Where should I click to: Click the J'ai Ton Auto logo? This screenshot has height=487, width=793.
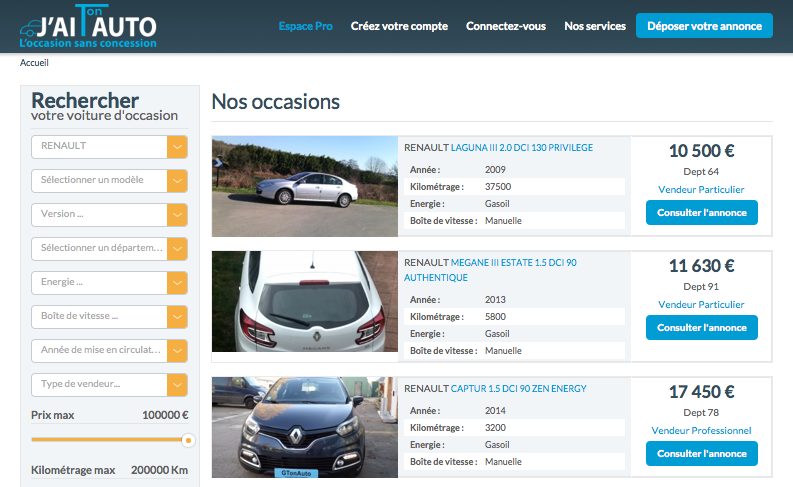[88, 26]
